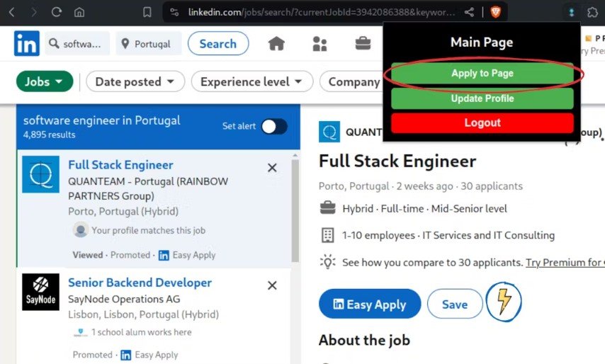
Task: Click QUANTEAM logo in job details header
Action: click(329, 132)
